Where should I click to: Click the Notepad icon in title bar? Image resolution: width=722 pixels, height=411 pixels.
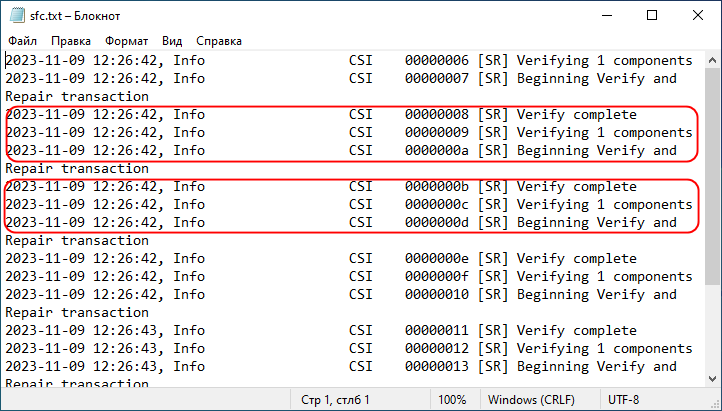tap(17, 16)
